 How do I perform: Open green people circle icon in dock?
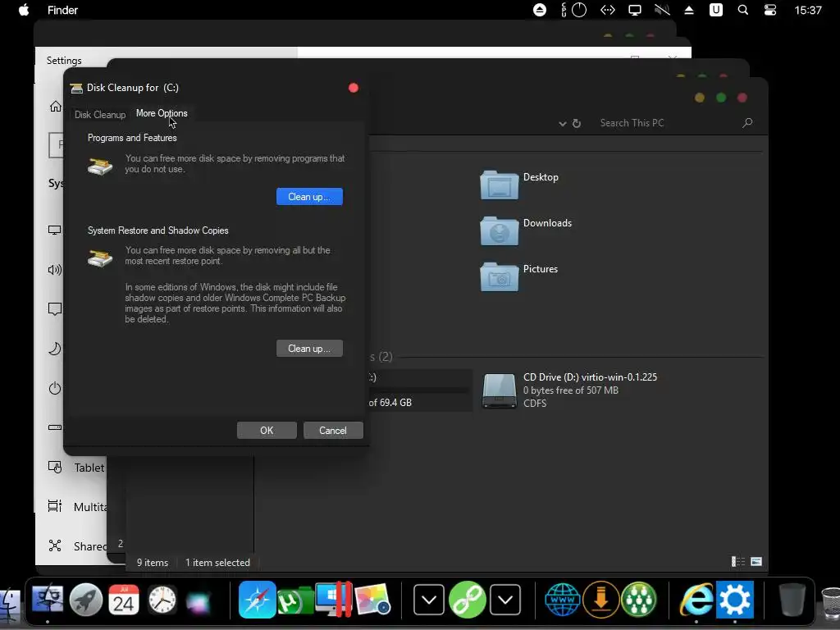(638, 600)
